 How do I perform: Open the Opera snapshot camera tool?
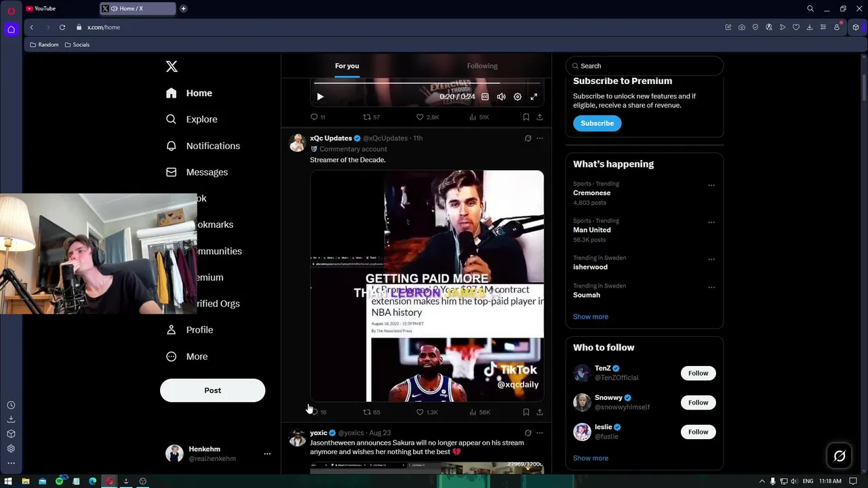(742, 27)
